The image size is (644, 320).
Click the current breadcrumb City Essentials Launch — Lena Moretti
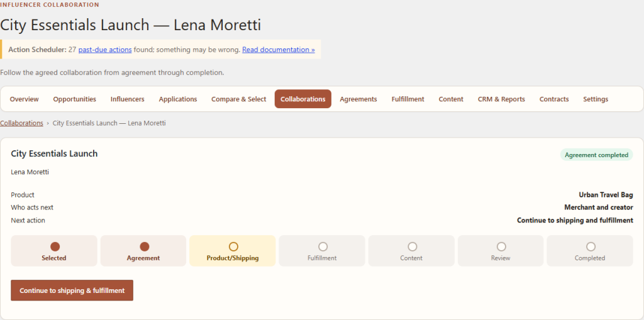point(109,123)
